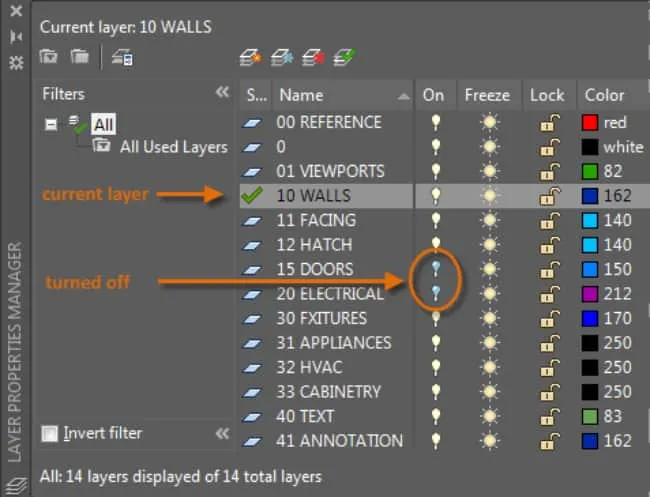Turn off the 31 APPLIANCES layer
The image size is (650, 497).
(435, 342)
